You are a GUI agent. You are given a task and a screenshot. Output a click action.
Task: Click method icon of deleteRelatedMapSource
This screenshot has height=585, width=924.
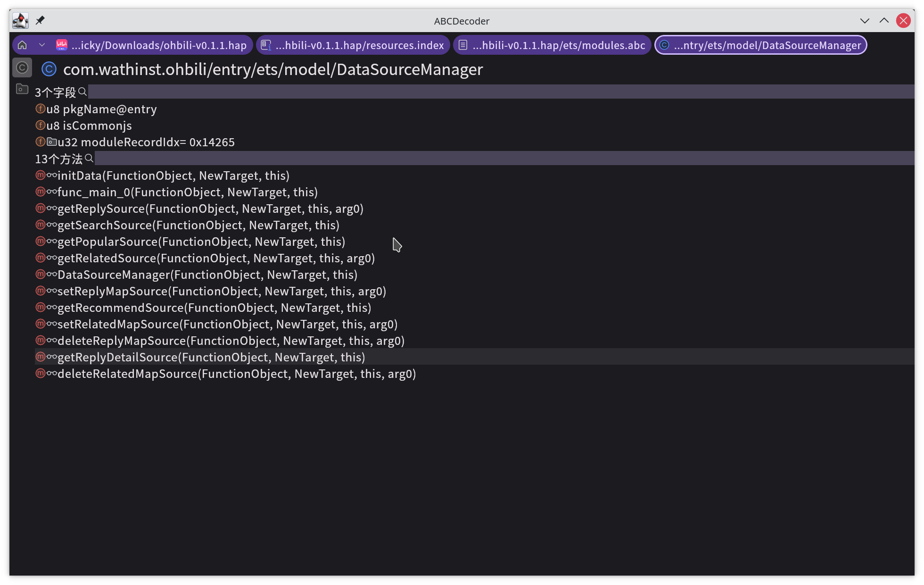tap(41, 374)
